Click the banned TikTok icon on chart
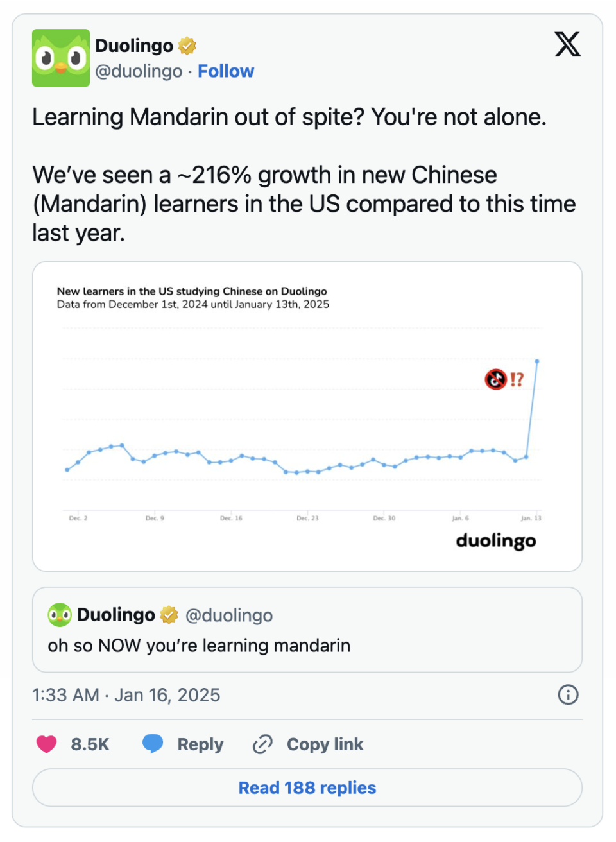 point(495,379)
